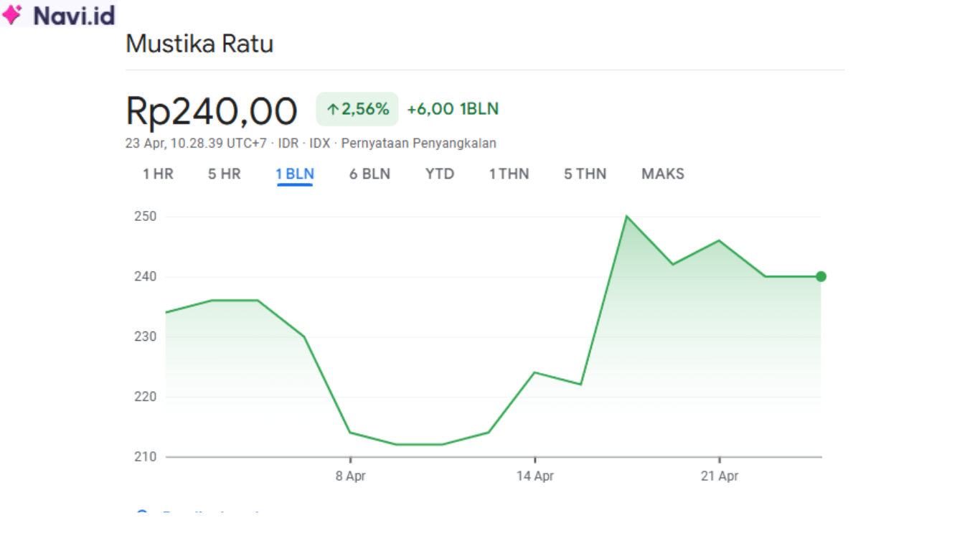This screenshot has width=980, height=551.
Task: Click the green endpoint dot on the chart
Action: pyautogui.click(x=821, y=276)
